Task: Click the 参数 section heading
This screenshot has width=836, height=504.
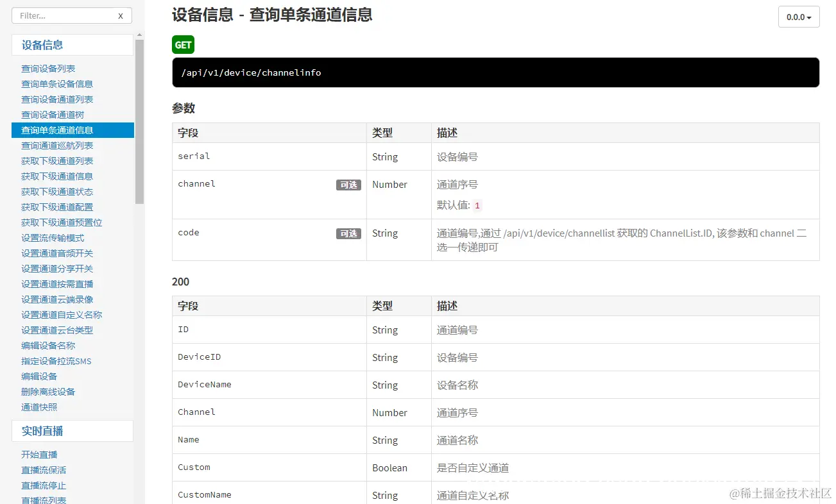Action: [183, 108]
